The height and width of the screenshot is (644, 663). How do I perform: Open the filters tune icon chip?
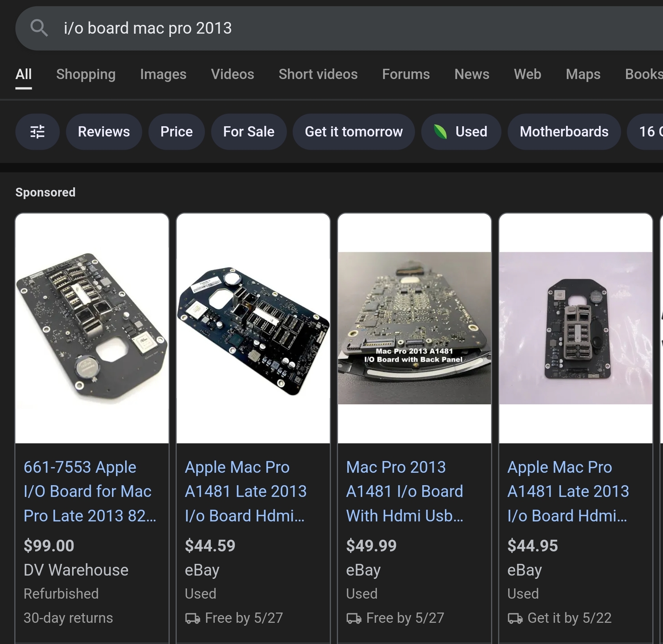tap(37, 132)
